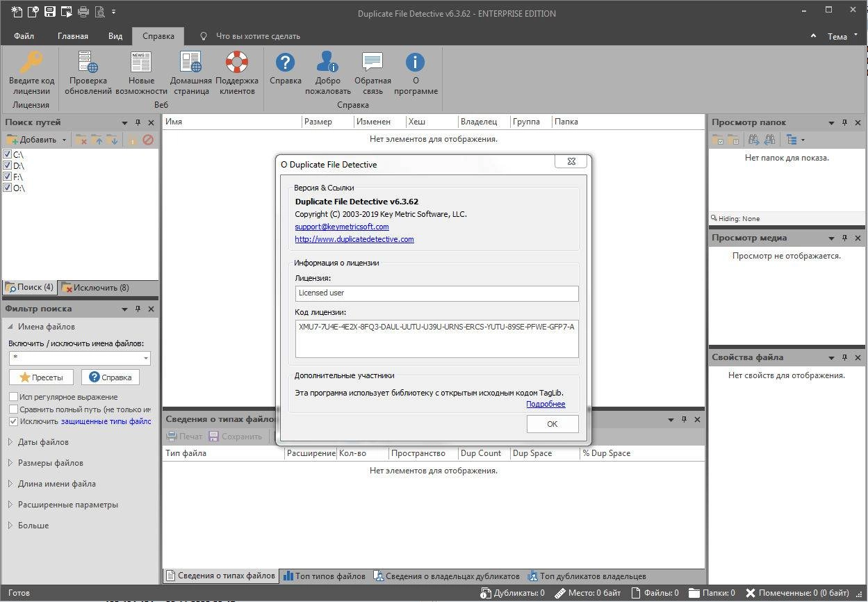Click the save floppy icon in quick access toolbar
The height and width of the screenshot is (602, 868).
click(x=49, y=12)
